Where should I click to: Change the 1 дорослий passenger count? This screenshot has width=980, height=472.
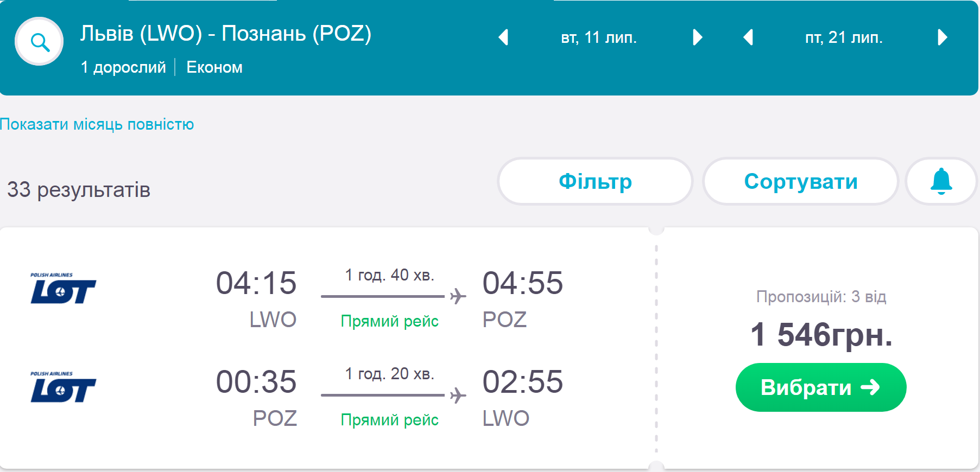click(123, 67)
